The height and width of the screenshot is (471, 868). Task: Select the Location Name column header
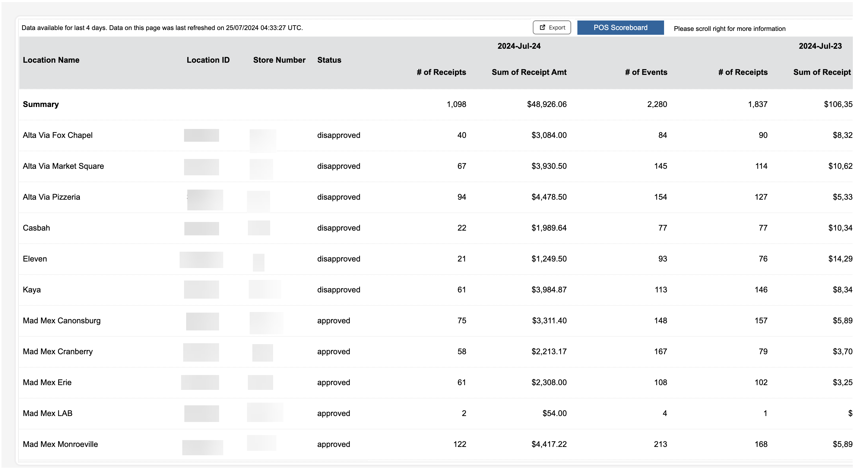click(x=51, y=60)
